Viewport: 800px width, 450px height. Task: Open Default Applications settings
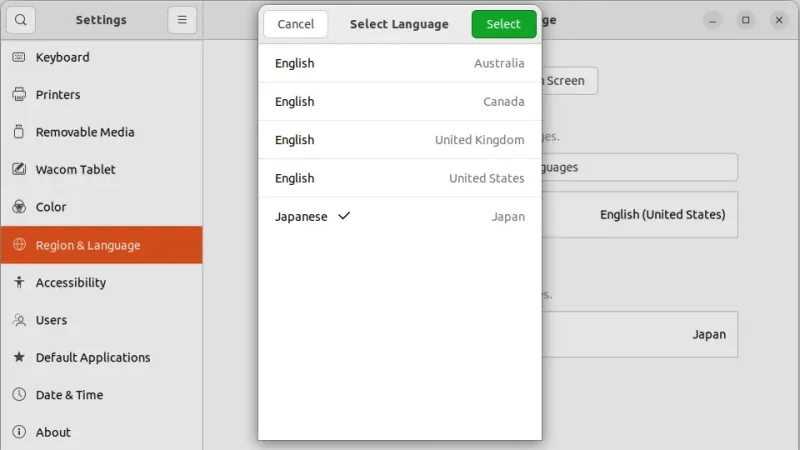92,358
